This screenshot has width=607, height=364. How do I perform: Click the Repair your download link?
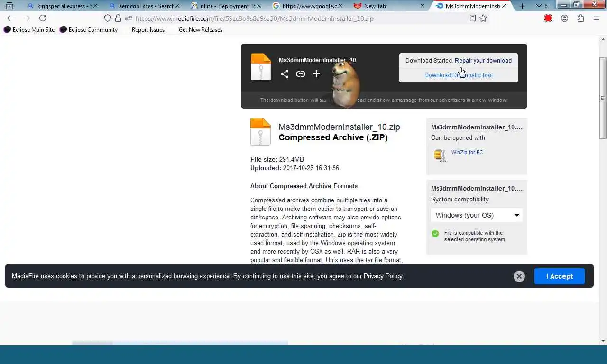click(x=483, y=61)
